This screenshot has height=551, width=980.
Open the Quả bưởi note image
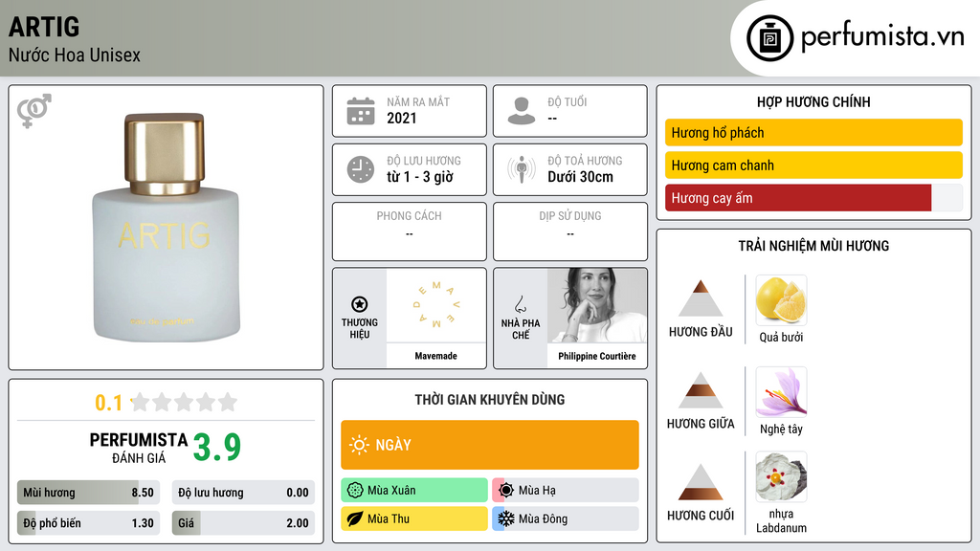tap(781, 300)
